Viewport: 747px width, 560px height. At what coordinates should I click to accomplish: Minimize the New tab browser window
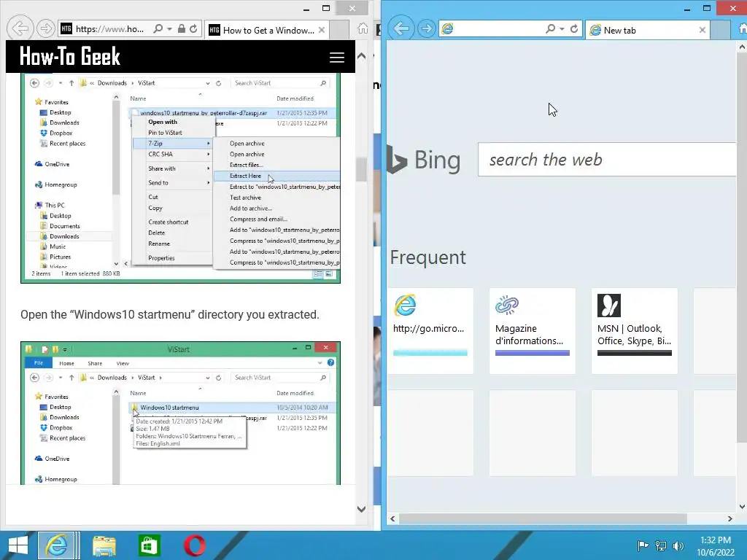point(687,8)
